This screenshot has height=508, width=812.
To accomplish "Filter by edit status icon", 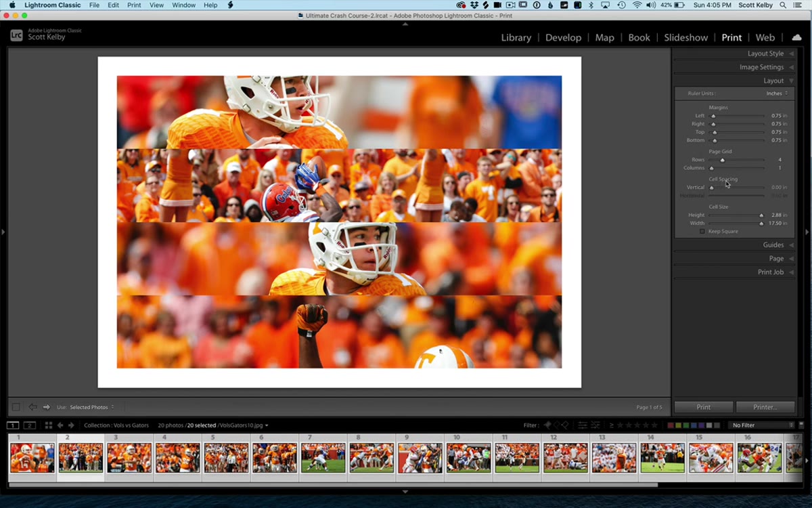I will (x=588, y=425).
